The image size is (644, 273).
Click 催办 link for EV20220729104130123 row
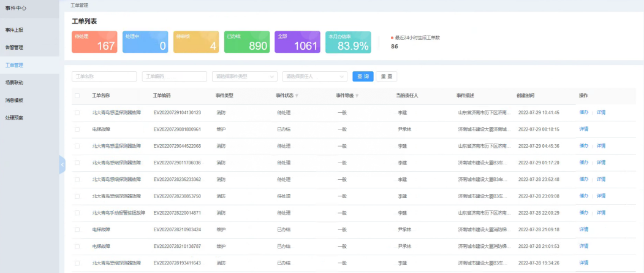pyautogui.click(x=583, y=113)
